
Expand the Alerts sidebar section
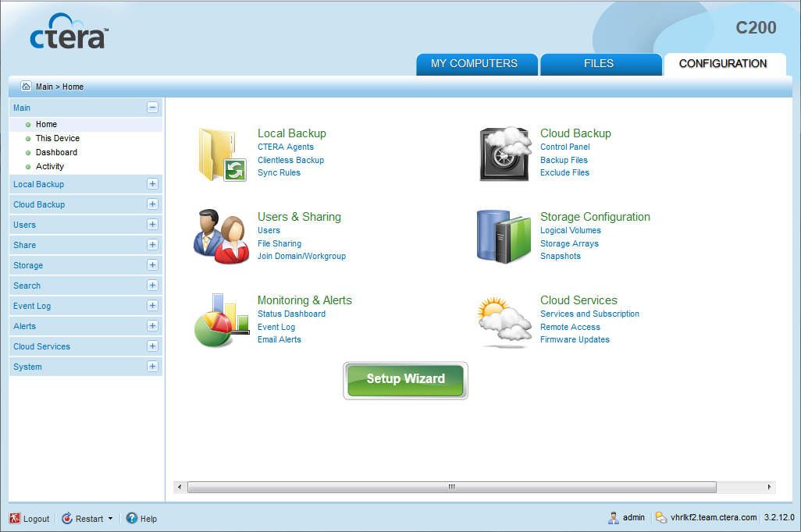pos(152,326)
